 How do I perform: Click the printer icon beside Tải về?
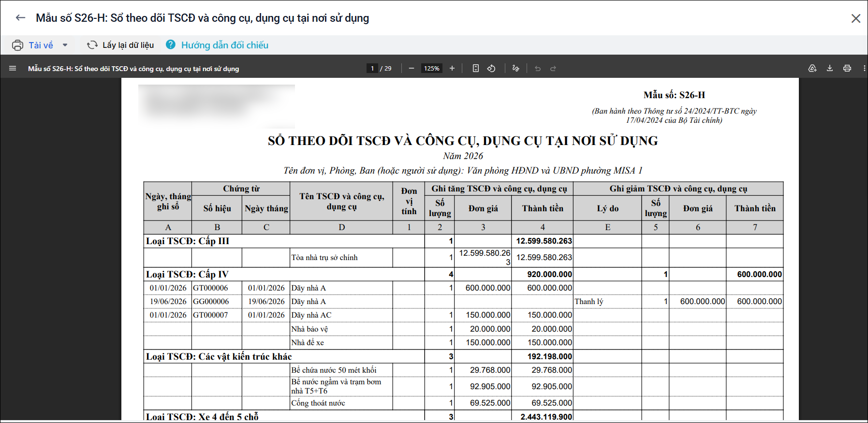(17, 45)
